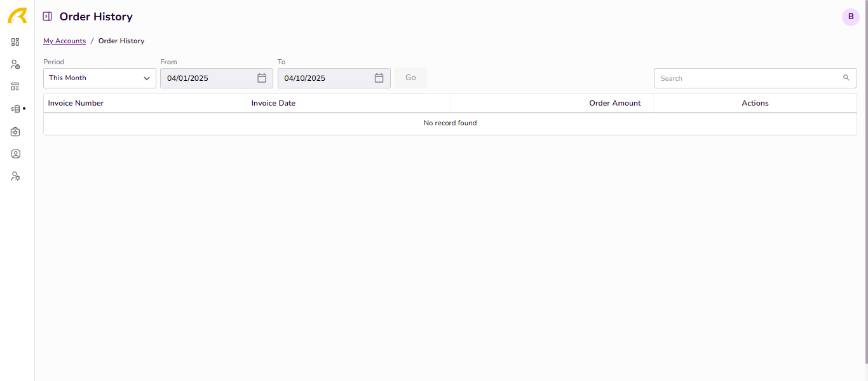868x381 pixels.
Task: Follow the My Accounts breadcrumb link
Action: [x=64, y=41]
